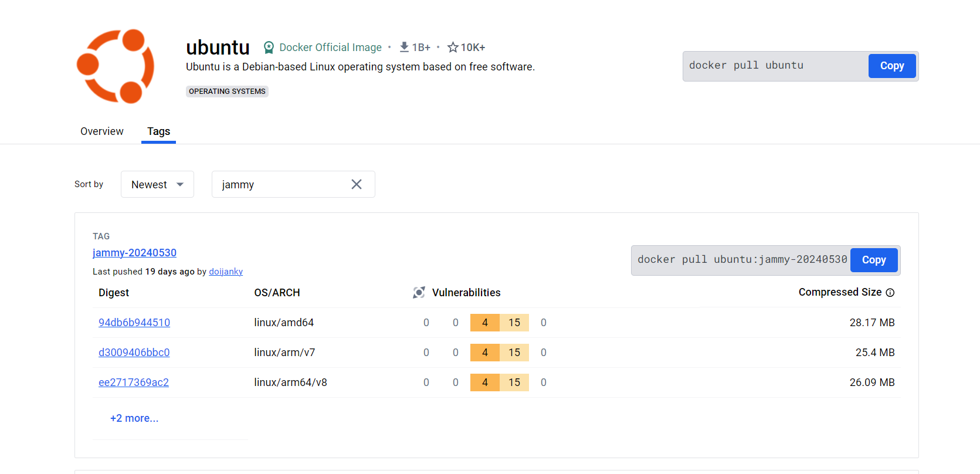
Task: Click the docker pull ubuntu command text
Action: pyautogui.click(x=746, y=65)
